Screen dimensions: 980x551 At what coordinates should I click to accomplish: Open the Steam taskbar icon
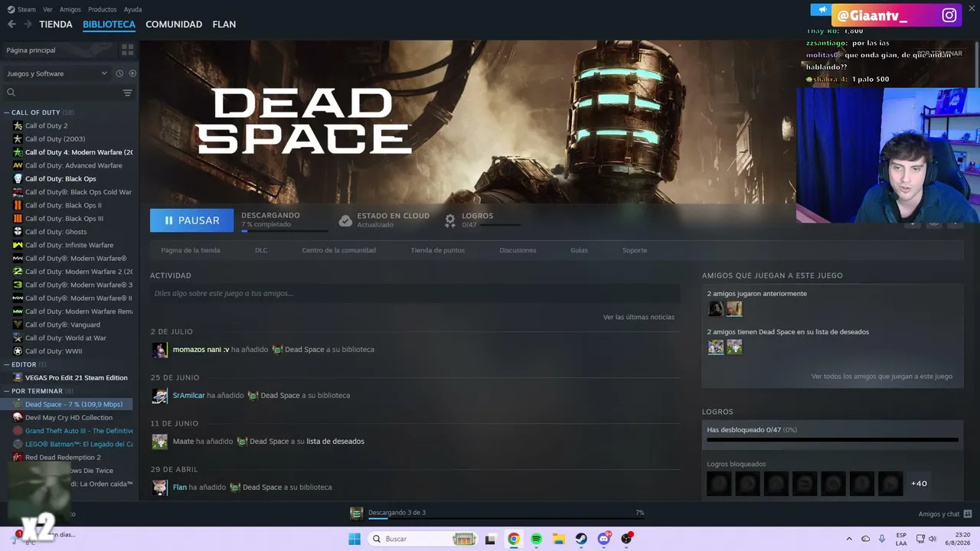(581, 539)
